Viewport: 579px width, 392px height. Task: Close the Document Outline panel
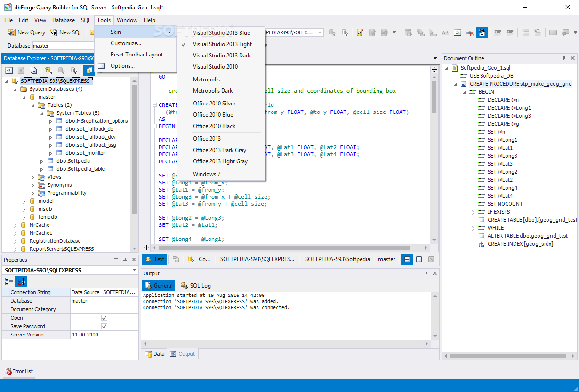tap(572, 58)
